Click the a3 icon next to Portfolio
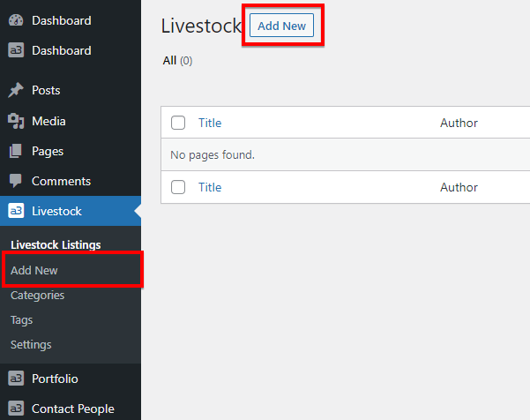 (16, 379)
